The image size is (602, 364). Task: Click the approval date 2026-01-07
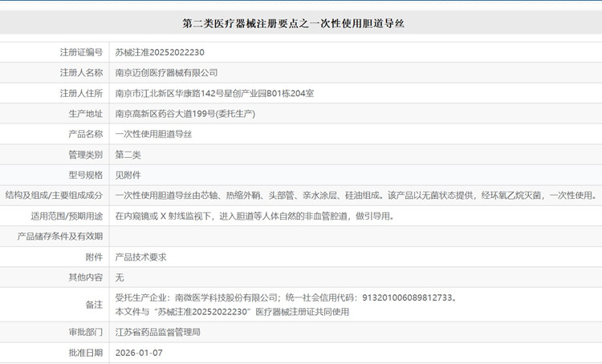pyautogui.click(x=139, y=352)
